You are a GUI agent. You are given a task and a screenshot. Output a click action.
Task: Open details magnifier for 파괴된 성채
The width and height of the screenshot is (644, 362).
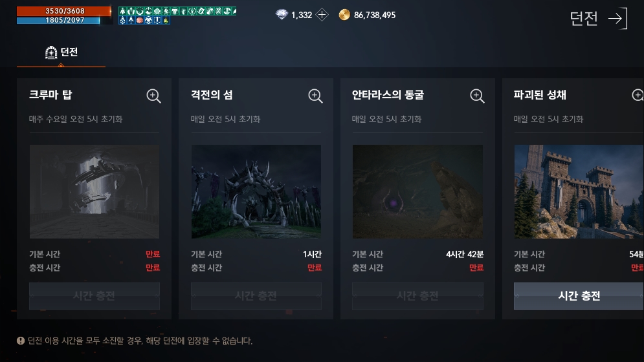[638, 95]
